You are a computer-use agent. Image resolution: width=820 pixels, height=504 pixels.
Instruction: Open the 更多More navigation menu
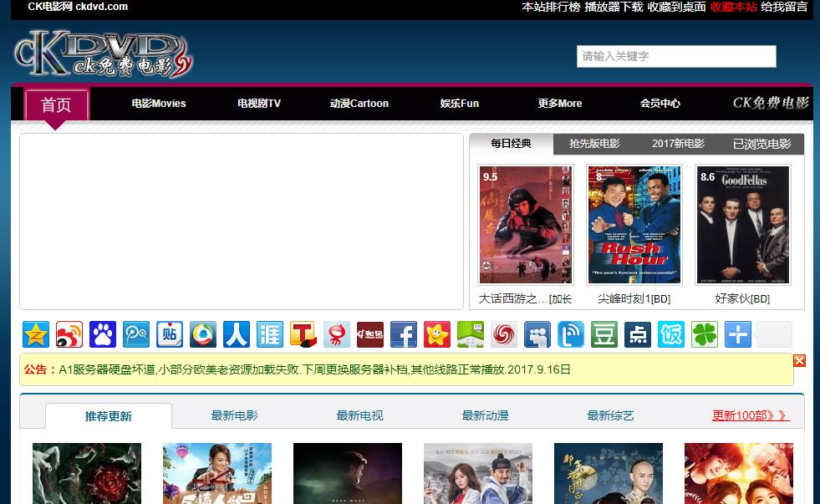point(559,104)
